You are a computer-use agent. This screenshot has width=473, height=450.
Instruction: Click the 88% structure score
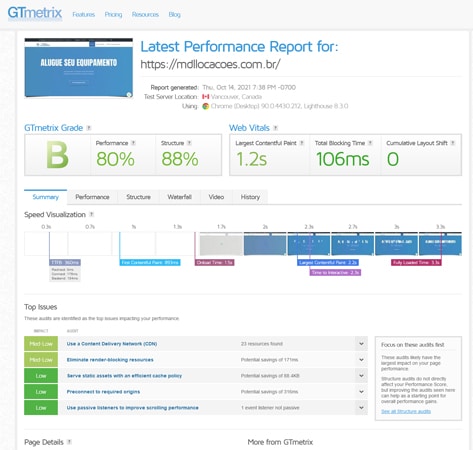tap(180, 159)
